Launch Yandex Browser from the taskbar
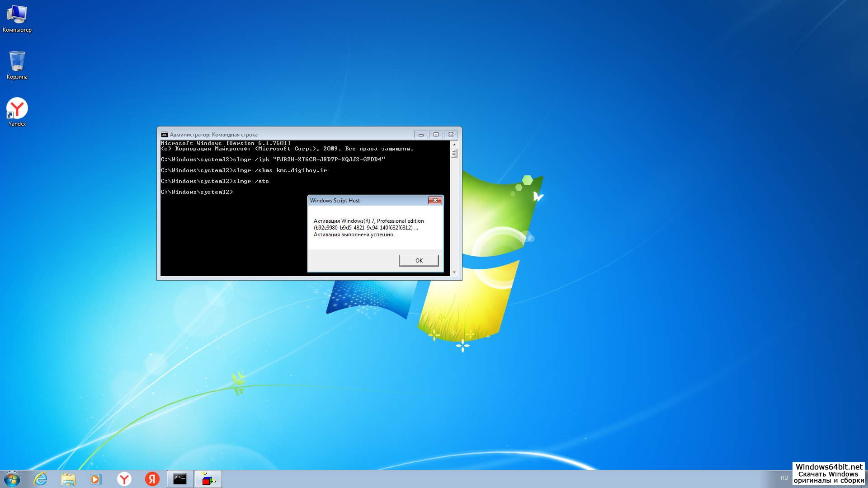The width and height of the screenshot is (868, 488). pyautogui.click(x=124, y=479)
